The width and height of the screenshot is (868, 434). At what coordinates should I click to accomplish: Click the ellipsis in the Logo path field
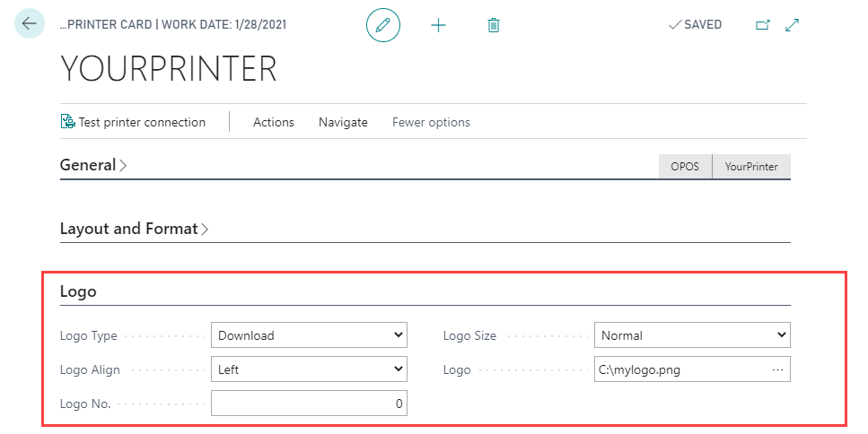pyautogui.click(x=777, y=369)
